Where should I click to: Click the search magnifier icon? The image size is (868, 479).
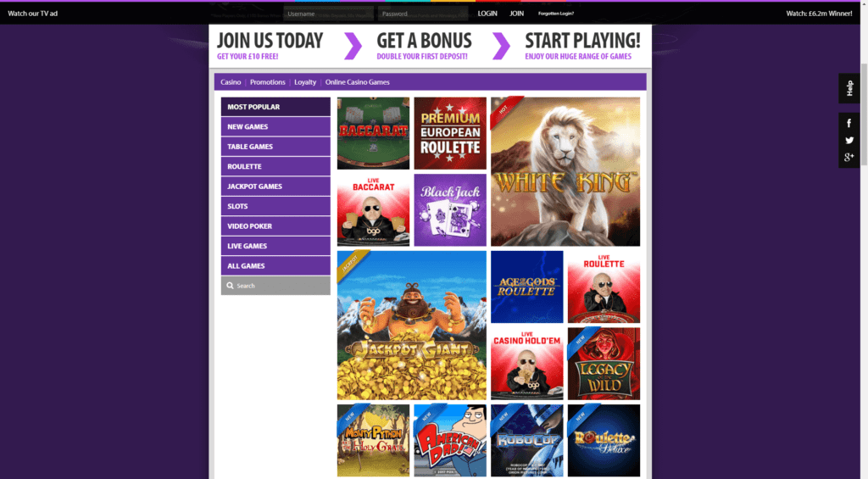click(x=230, y=286)
